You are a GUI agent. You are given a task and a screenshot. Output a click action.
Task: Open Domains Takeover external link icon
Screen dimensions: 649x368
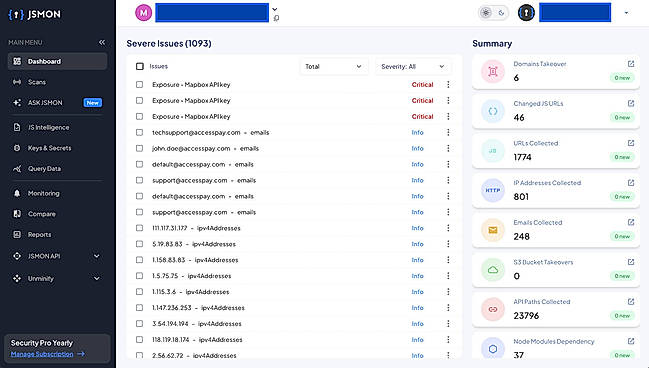[x=631, y=64]
